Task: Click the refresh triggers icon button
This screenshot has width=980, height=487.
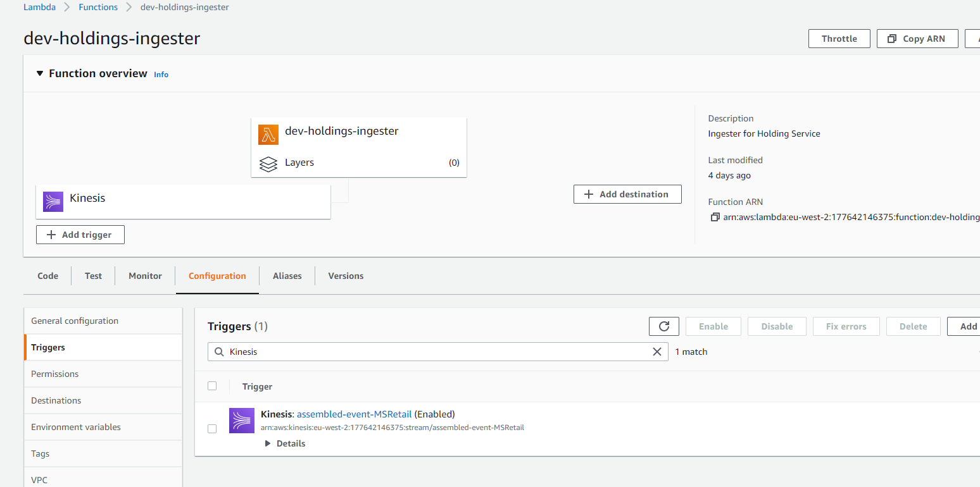Action: point(663,326)
